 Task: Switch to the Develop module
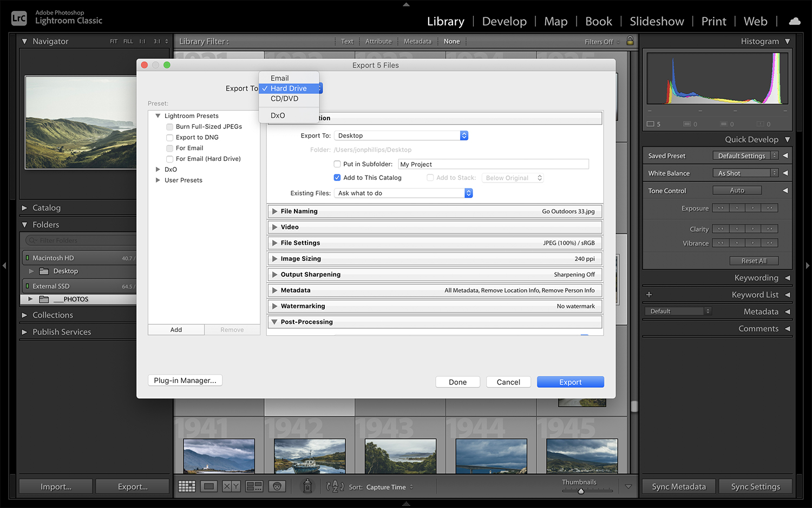tap(504, 21)
